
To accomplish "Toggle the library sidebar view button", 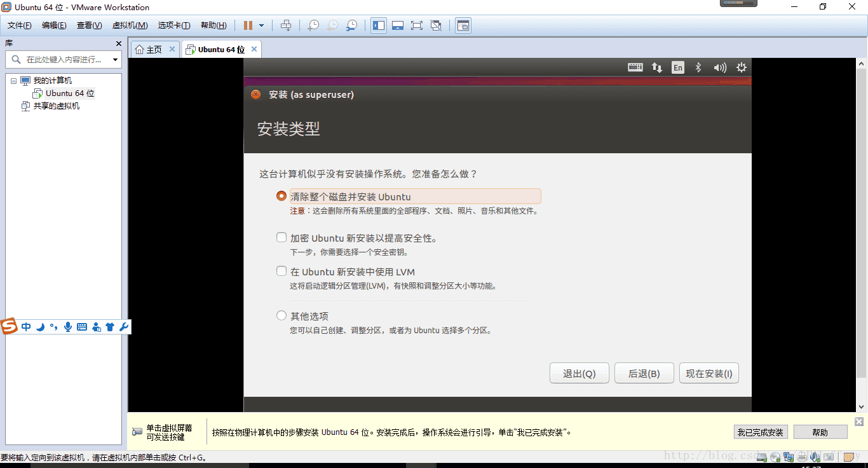I will 379,25.
